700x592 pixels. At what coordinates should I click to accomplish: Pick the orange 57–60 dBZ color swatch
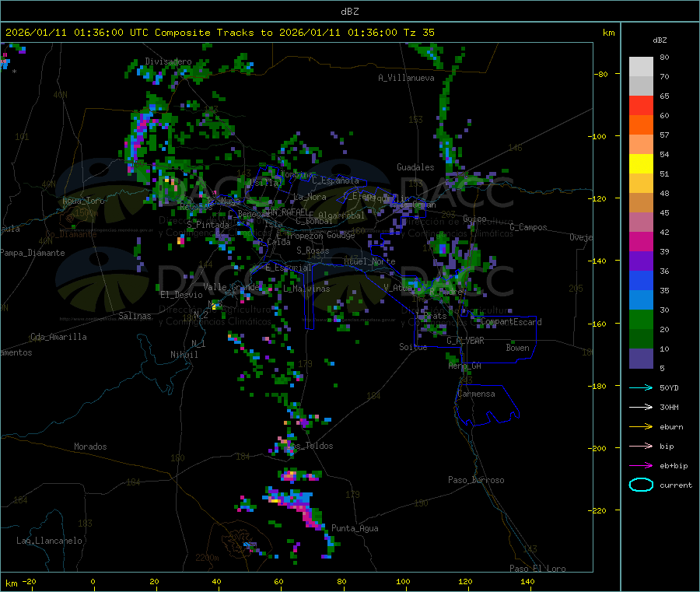[641, 125]
